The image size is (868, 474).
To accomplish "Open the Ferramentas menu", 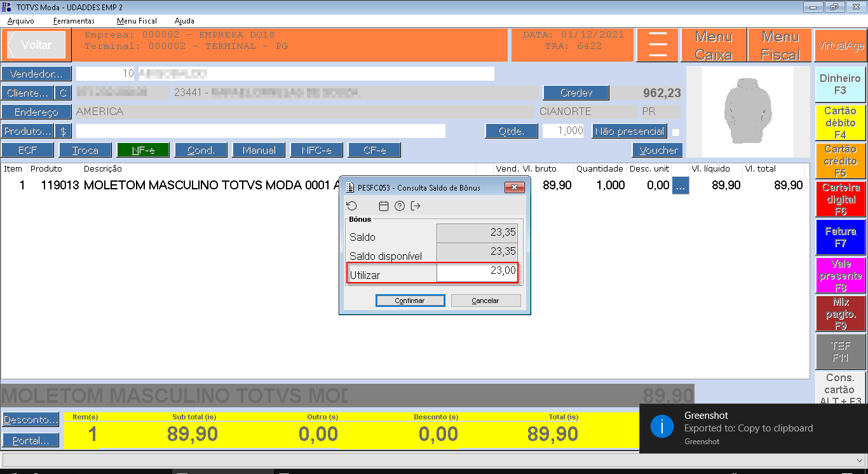I will point(74,21).
